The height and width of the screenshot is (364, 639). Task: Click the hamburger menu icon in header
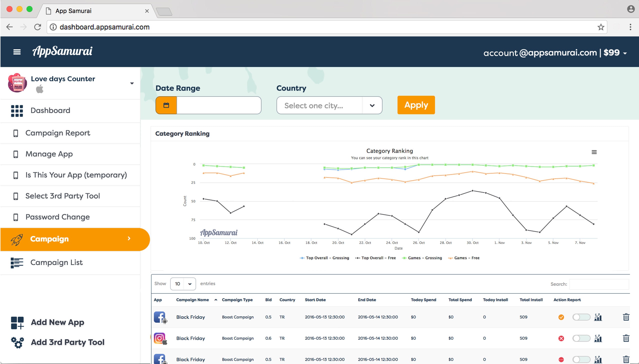point(17,52)
